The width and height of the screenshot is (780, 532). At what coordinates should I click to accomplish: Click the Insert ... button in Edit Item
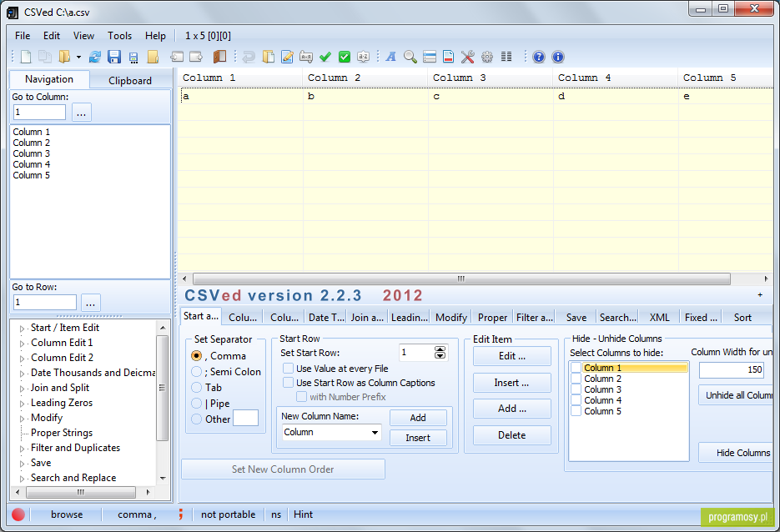pyautogui.click(x=512, y=383)
